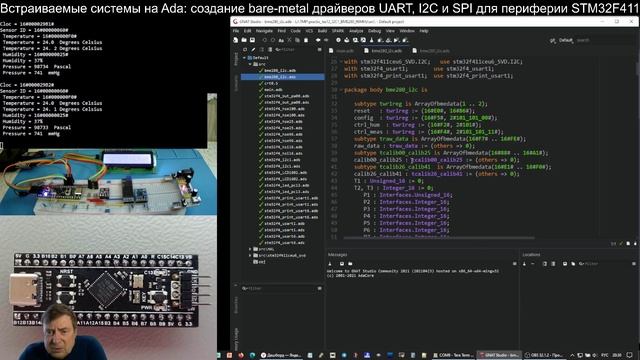
Task: Click the minus remove icon in Locations panel
Action: point(533,264)
